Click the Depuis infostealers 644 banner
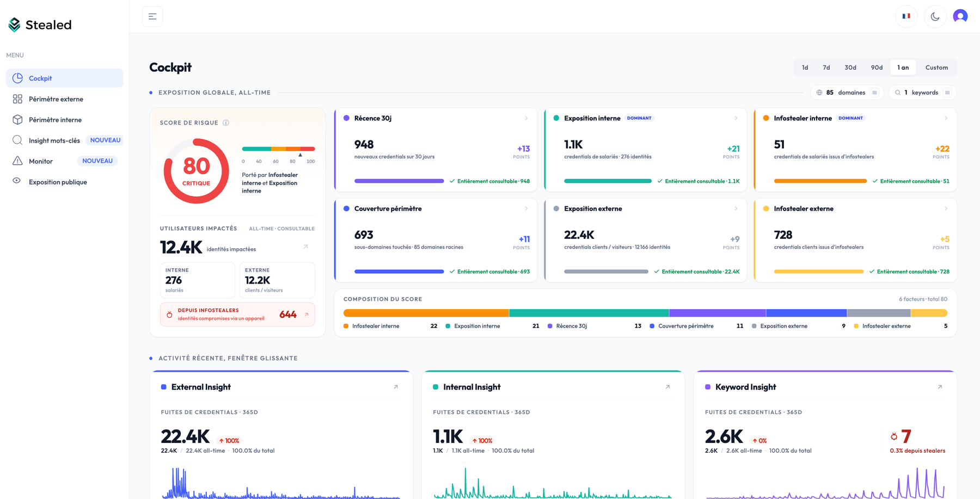980x499 pixels. [237, 315]
